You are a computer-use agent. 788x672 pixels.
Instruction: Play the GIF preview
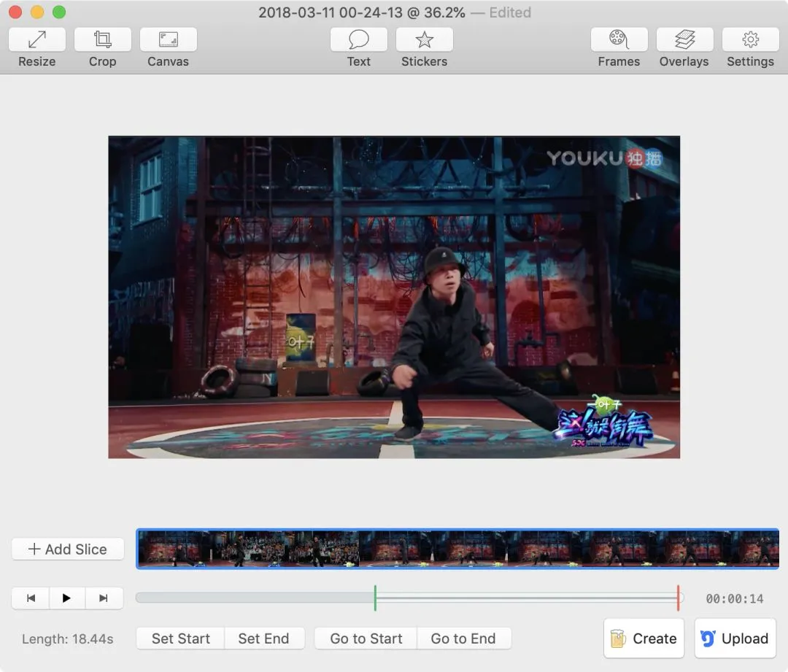point(67,598)
